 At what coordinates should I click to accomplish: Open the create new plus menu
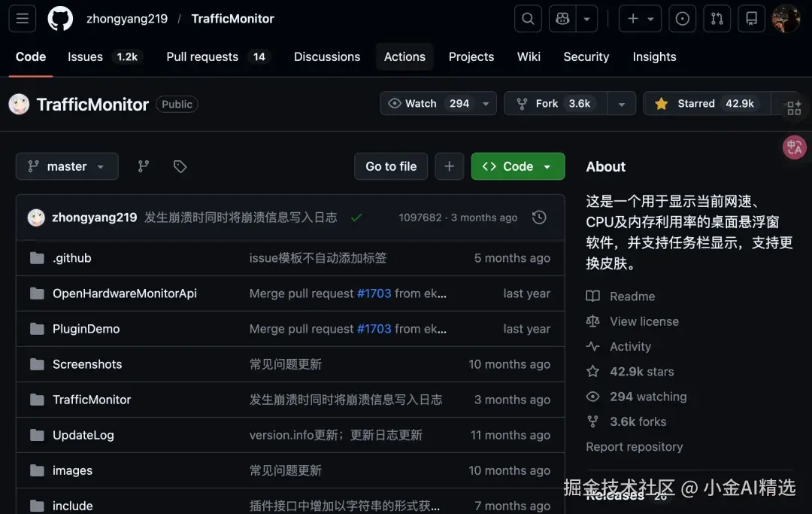(x=640, y=19)
